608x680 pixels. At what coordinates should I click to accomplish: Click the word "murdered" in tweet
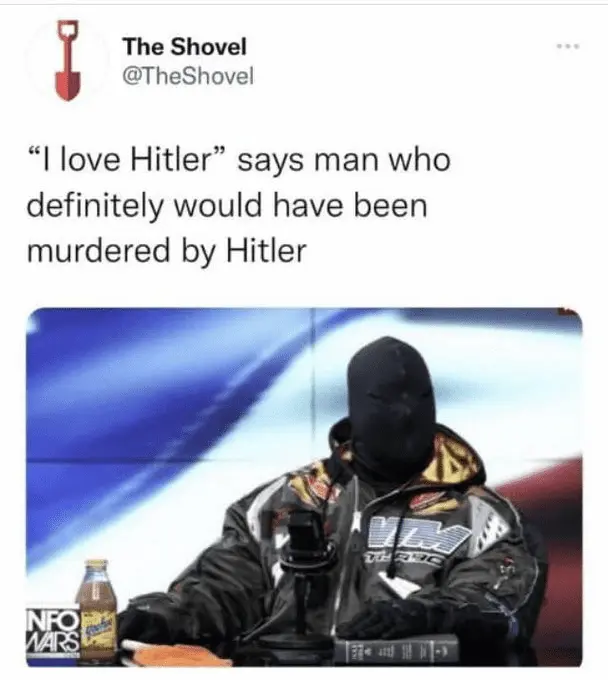pos(98,251)
